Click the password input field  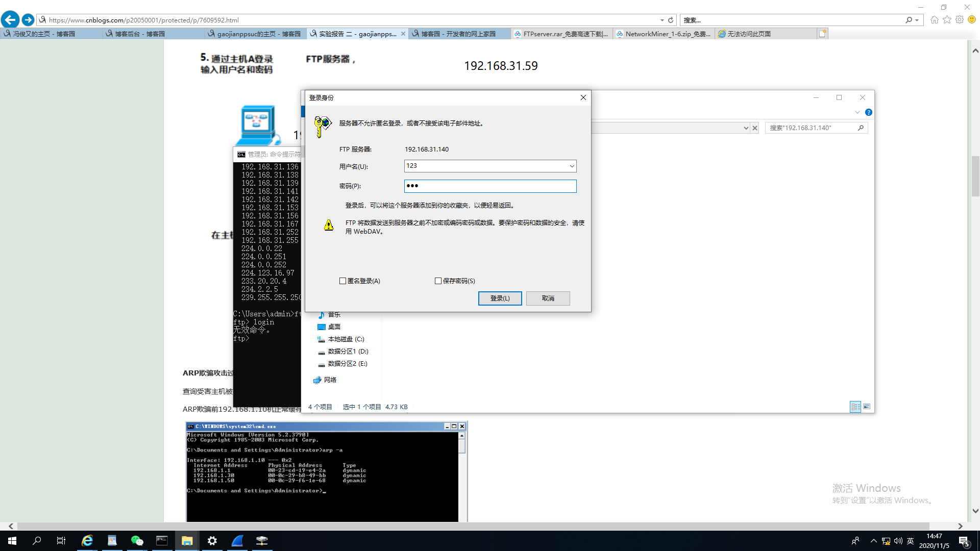[x=490, y=186]
